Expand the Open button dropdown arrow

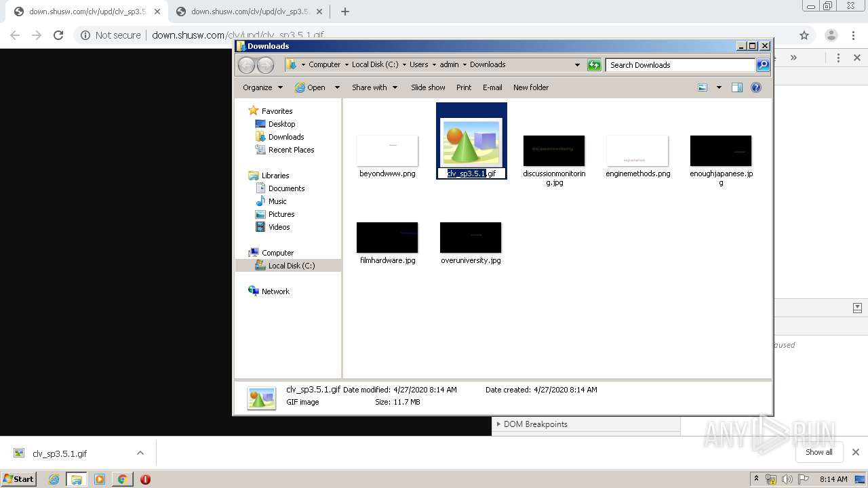click(336, 87)
